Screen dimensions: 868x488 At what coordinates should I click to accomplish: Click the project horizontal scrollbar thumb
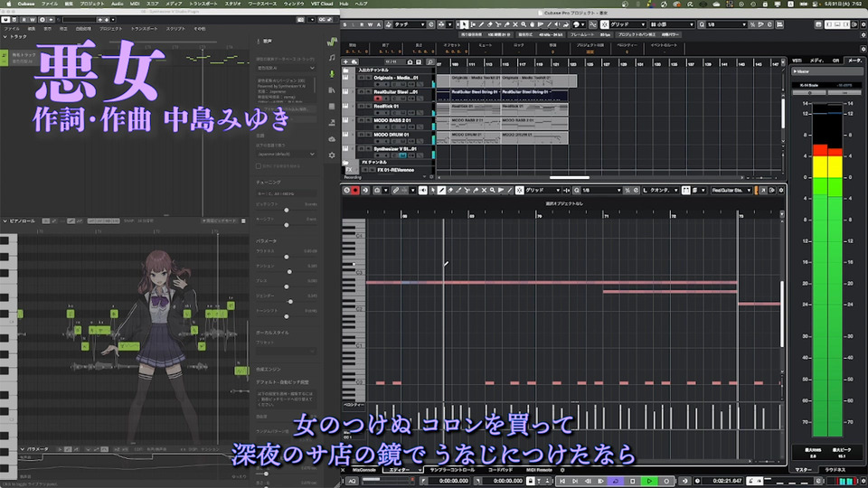(569, 178)
